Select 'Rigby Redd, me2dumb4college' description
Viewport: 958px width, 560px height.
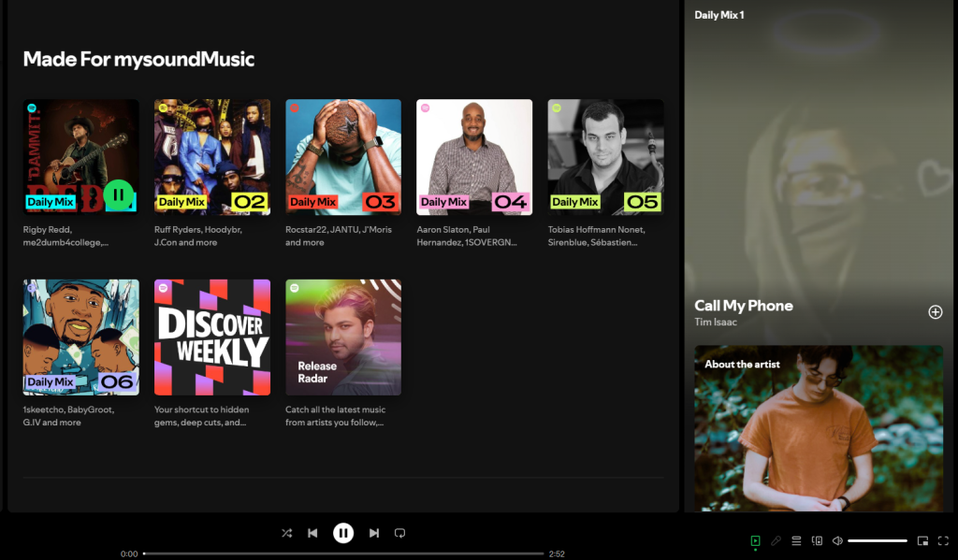coord(66,236)
